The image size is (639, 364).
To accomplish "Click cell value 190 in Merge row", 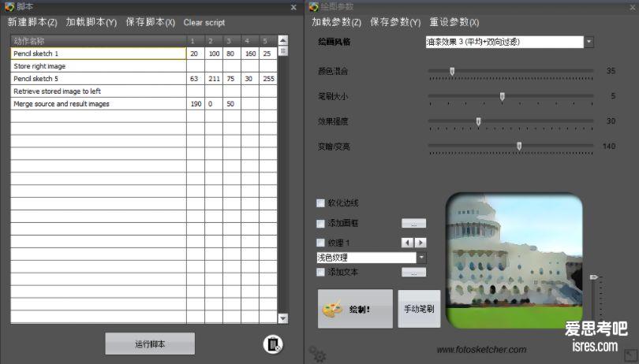I will (x=196, y=104).
